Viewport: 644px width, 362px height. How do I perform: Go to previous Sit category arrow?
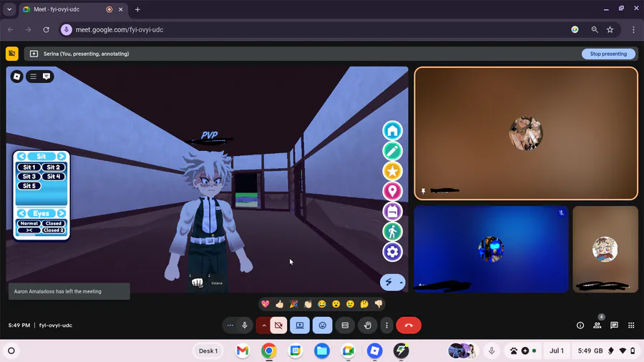(21, 157)
